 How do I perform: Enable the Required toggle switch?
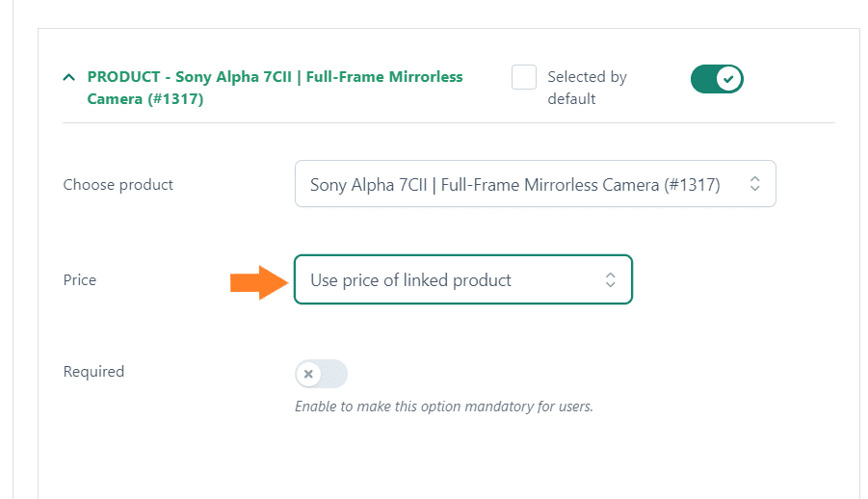click(321, 374)
